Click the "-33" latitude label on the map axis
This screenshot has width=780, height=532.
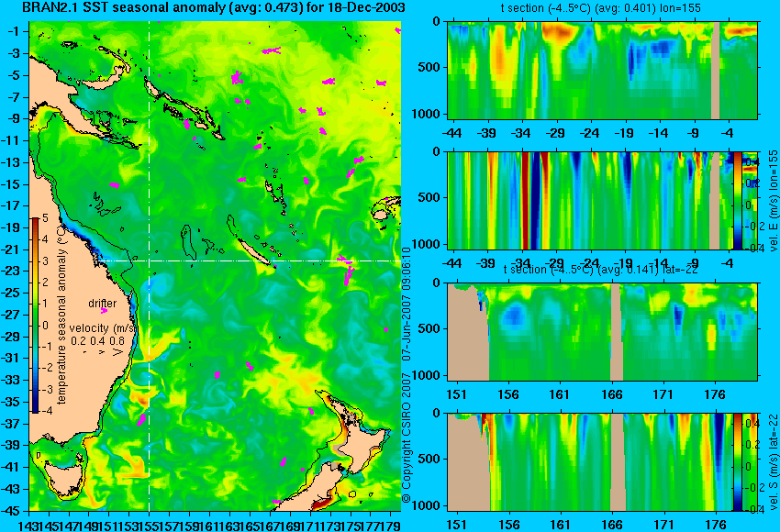pos(10,381)
